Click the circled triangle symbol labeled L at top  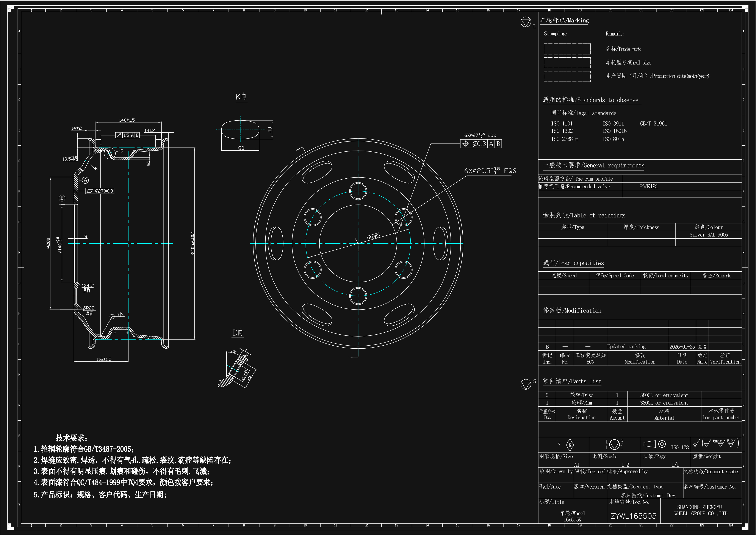click(526, 22)
